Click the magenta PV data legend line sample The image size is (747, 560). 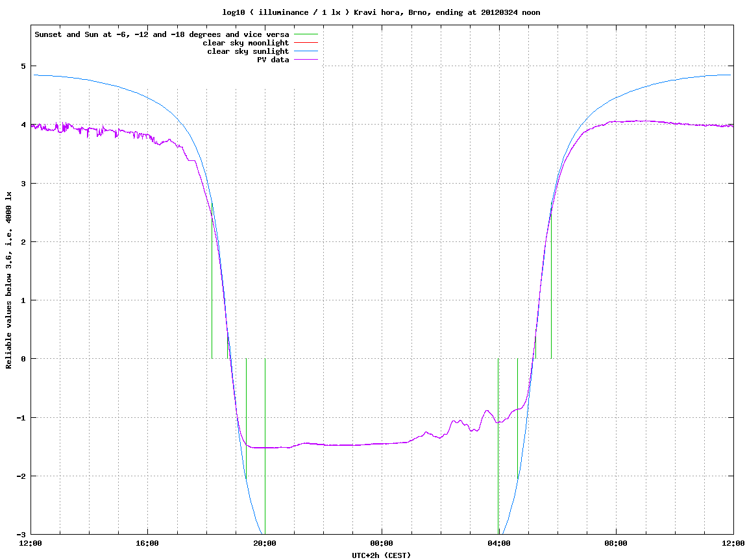(306, 60)
